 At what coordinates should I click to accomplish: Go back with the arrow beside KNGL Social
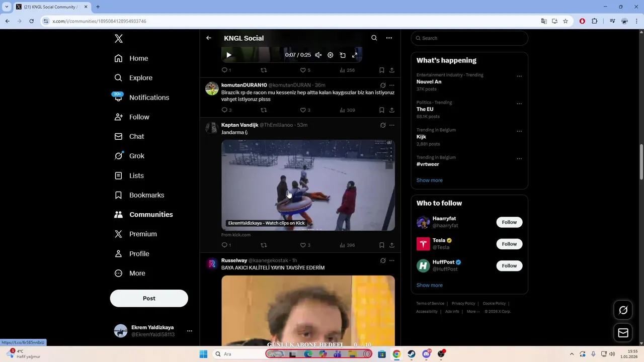tap(209, 38)
